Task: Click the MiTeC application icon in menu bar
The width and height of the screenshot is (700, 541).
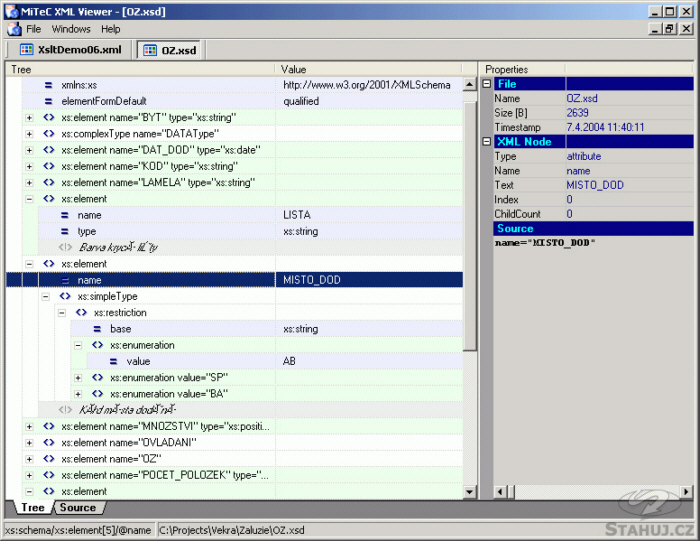Action: point(14,29)
